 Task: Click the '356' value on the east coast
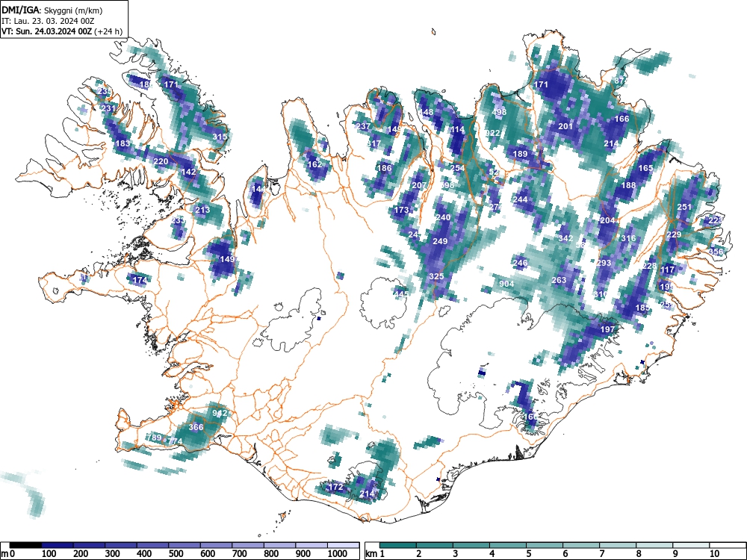716,252
